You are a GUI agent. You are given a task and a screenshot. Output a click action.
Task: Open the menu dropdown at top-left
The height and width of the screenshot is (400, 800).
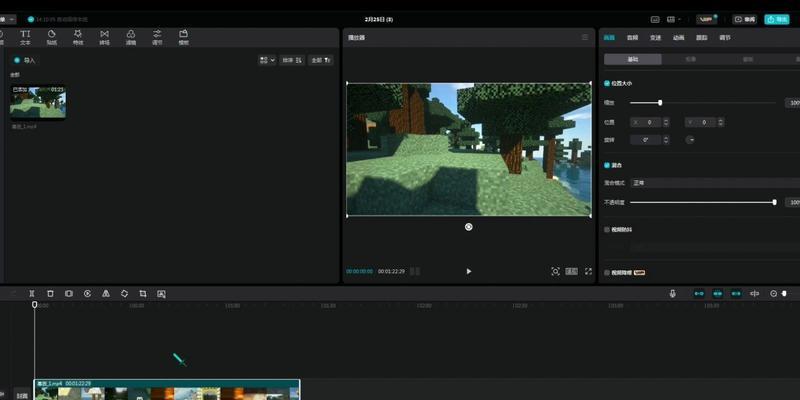click(x=8, y=19)
